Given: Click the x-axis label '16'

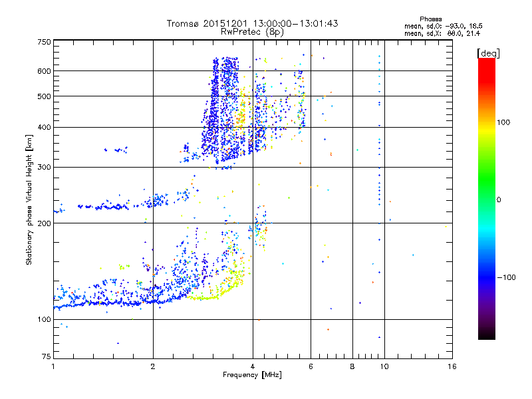Looking at the screenshot, I should click(452, 366).
